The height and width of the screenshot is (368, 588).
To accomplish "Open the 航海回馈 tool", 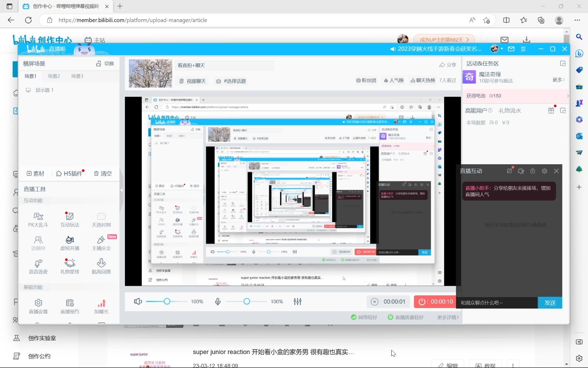I will coord(101,267).
